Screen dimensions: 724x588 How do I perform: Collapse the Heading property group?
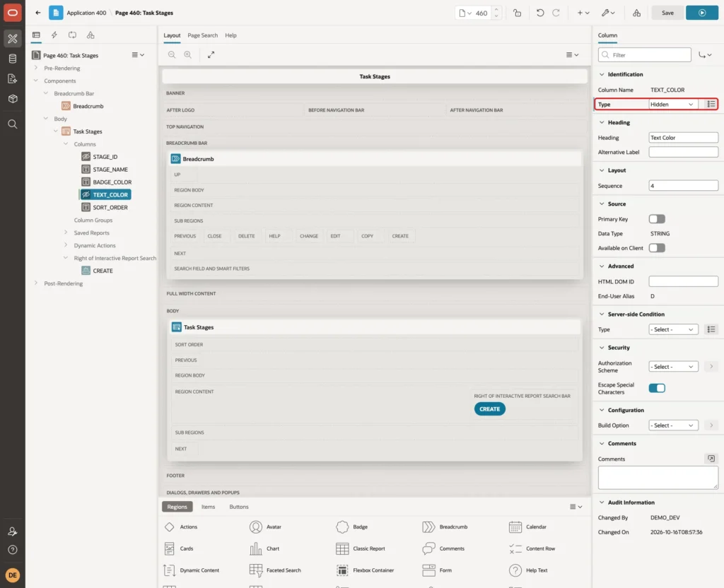601,122
